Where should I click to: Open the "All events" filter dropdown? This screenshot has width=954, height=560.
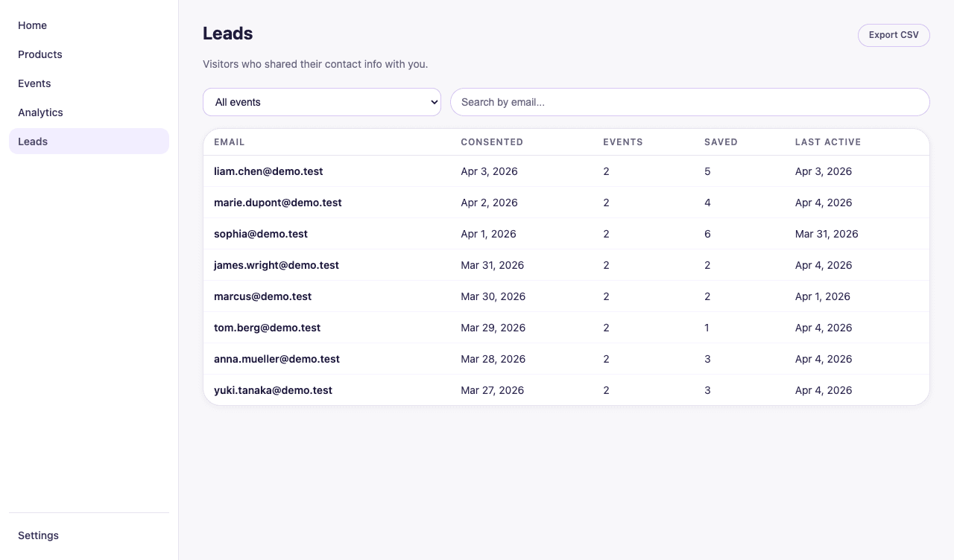pos(321,102)
